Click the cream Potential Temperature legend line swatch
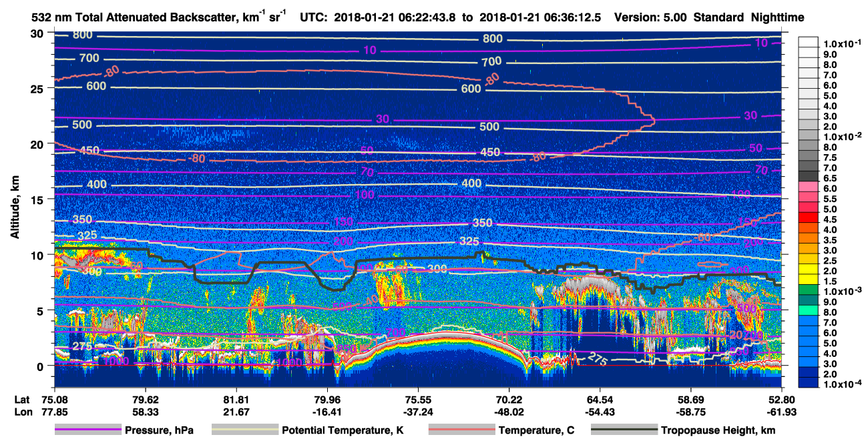 244,430
